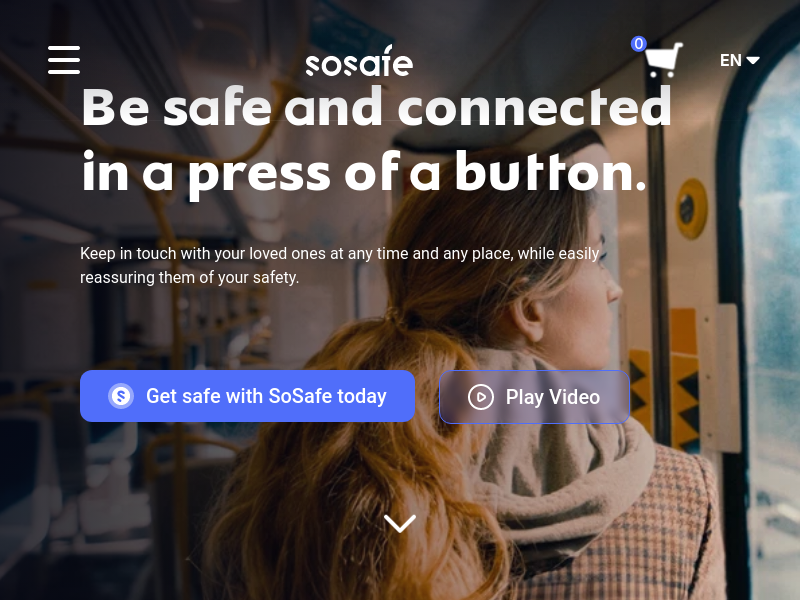Click the downward chevron to see more
The width and height of the screenshot is (800, 600).
[400, 523]
